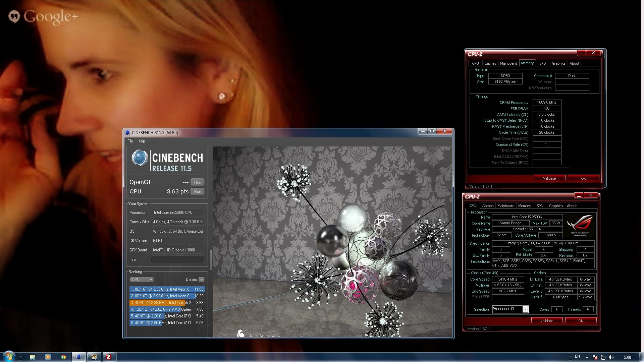The width and height of the screenshot is (644, 362).
Task: Switch to CPU-Z red Z taskbar icon
Action: click(x=109, y=357)
